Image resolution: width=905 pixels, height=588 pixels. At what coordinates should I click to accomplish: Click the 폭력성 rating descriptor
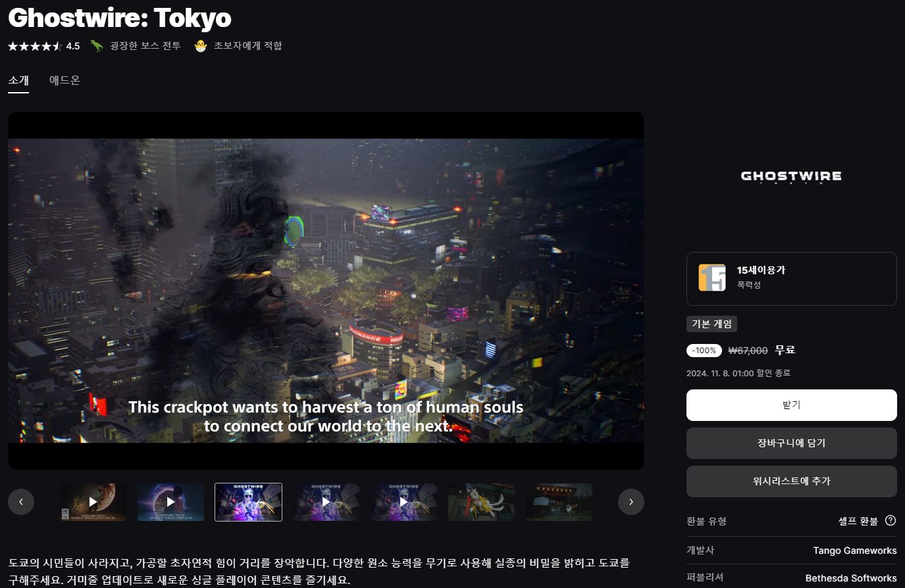click(x=748, y=285)
